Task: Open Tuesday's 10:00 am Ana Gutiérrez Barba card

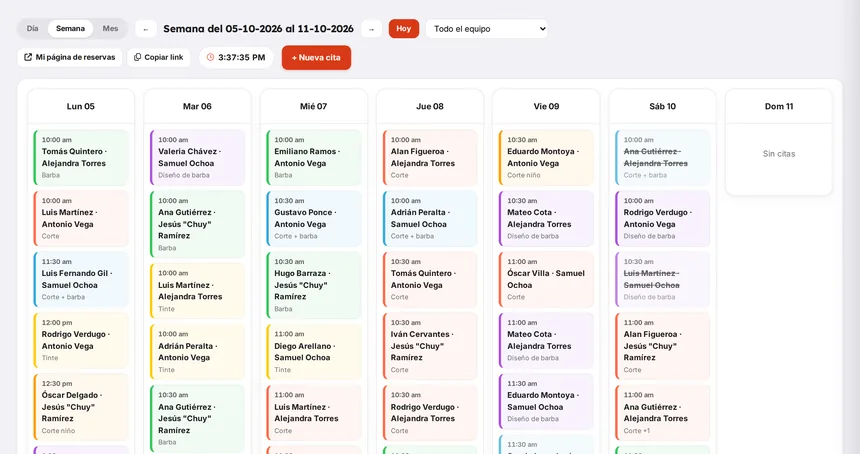Action: tap(197, 224)
